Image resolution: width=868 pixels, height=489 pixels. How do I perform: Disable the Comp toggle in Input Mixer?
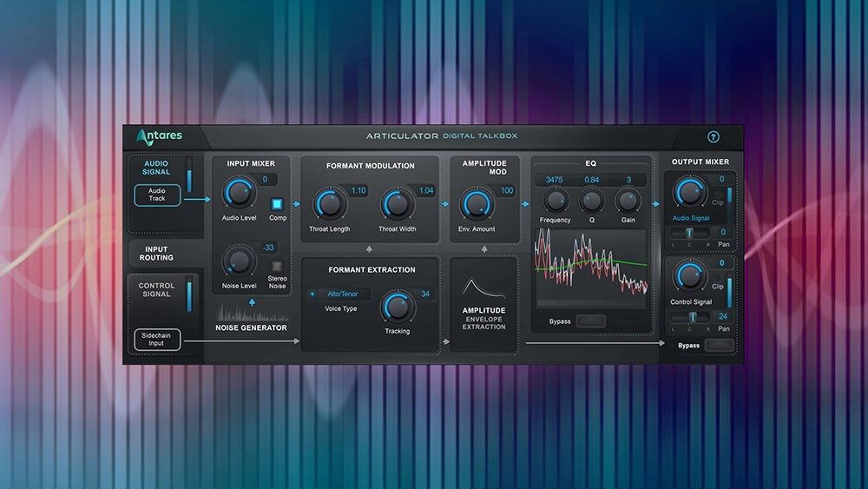click(278, 205)
